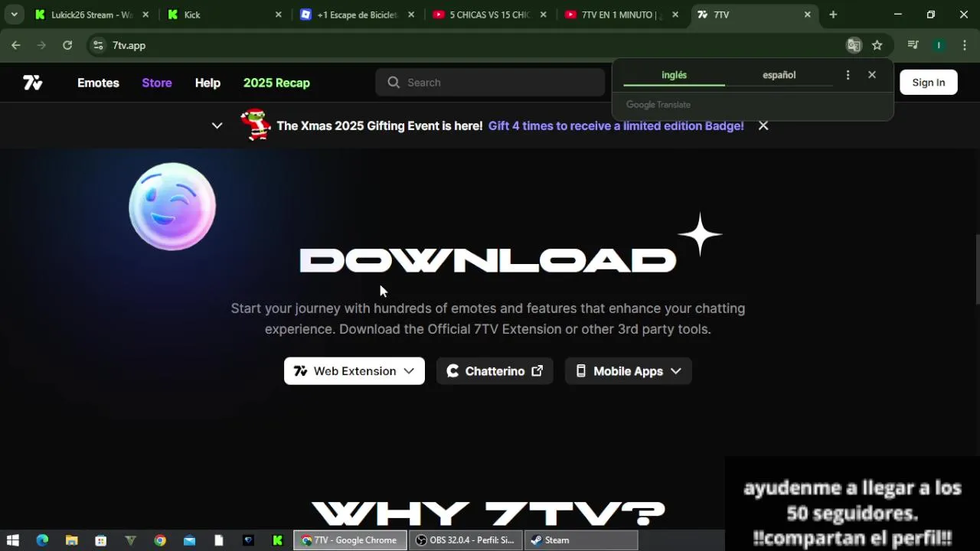Open the Kick app taskbar icon
This screenshot has height=551, width=980.
277,540
